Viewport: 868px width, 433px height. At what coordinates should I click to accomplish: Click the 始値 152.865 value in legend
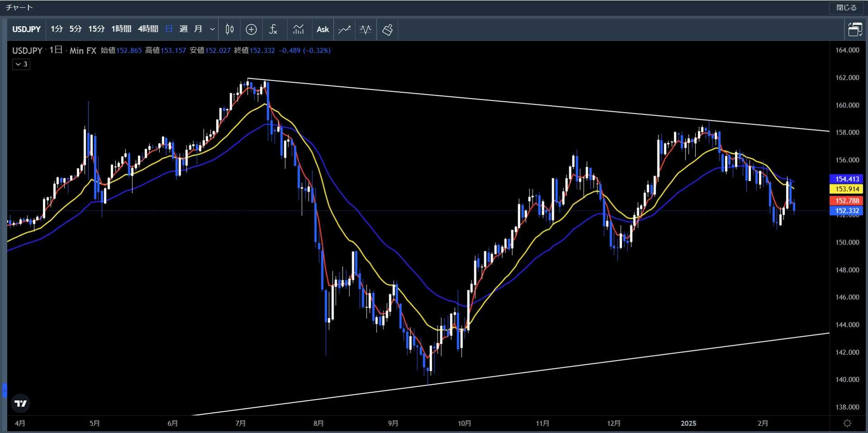(x=121, y=51)
